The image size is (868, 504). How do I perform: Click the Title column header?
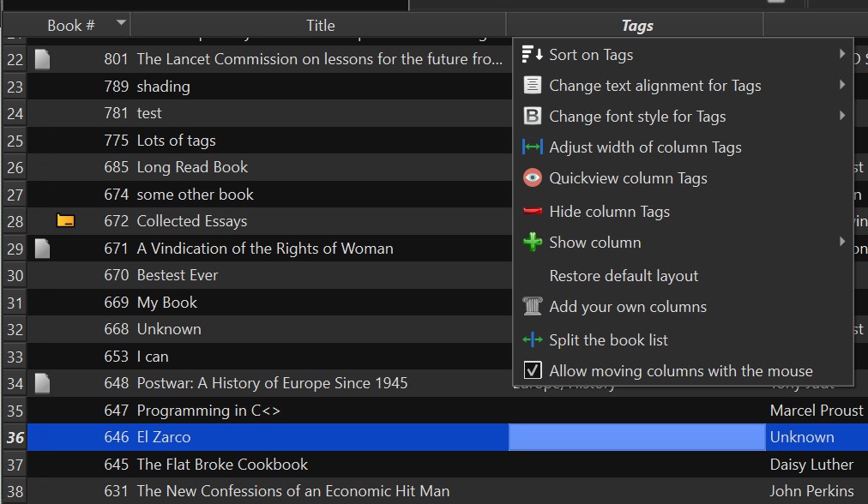pyautogui.click(x=320, y=26)
